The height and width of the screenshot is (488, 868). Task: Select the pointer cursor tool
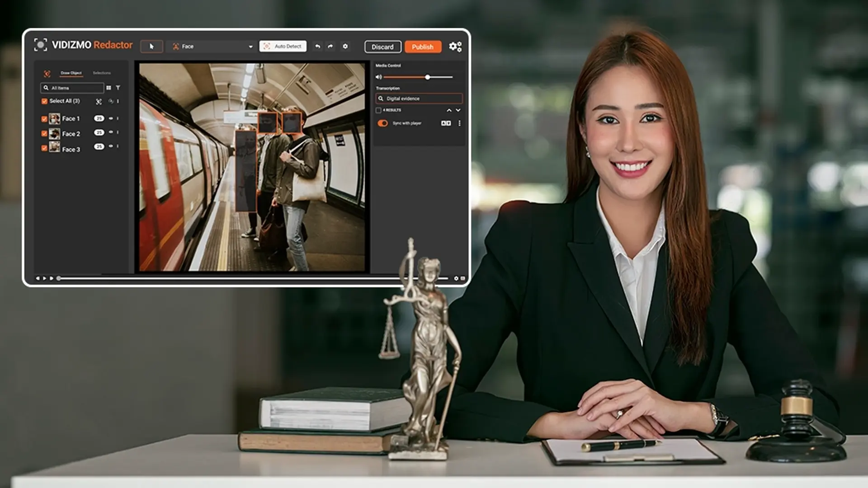coord(151,47)
